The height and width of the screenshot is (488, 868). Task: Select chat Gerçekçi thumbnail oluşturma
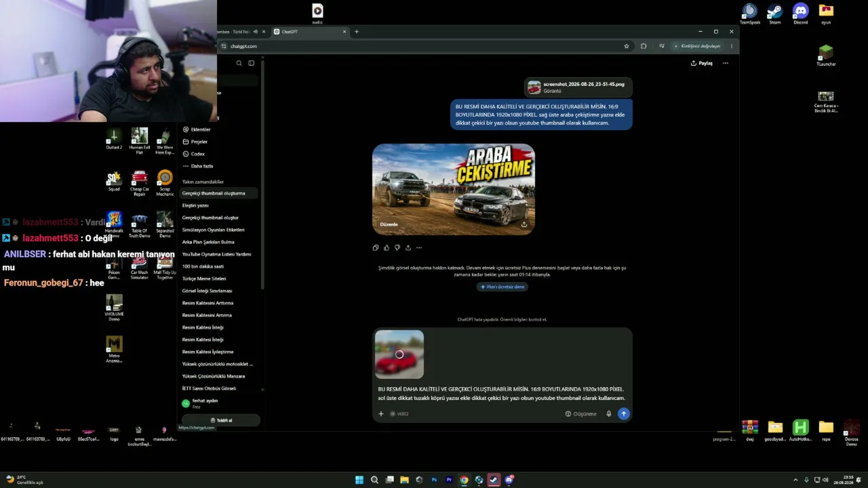(218, 193)
